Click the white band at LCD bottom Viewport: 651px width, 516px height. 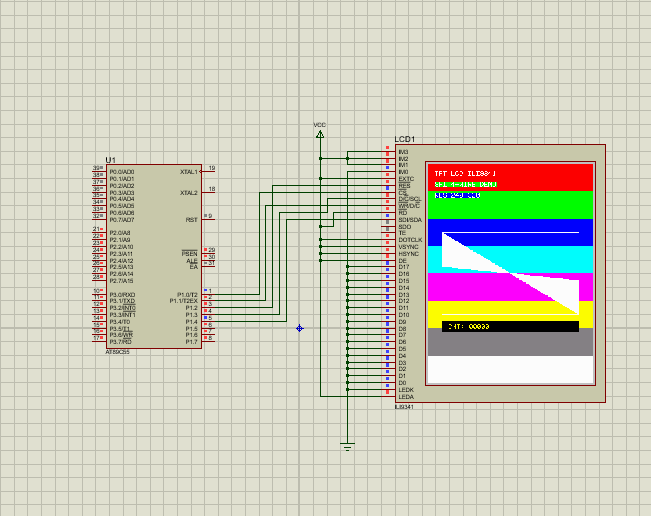[510, 370]
